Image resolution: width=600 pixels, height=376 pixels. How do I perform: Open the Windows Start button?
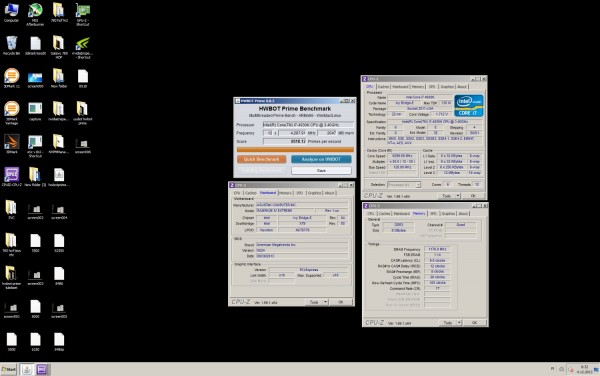click(x=8, y=369)
